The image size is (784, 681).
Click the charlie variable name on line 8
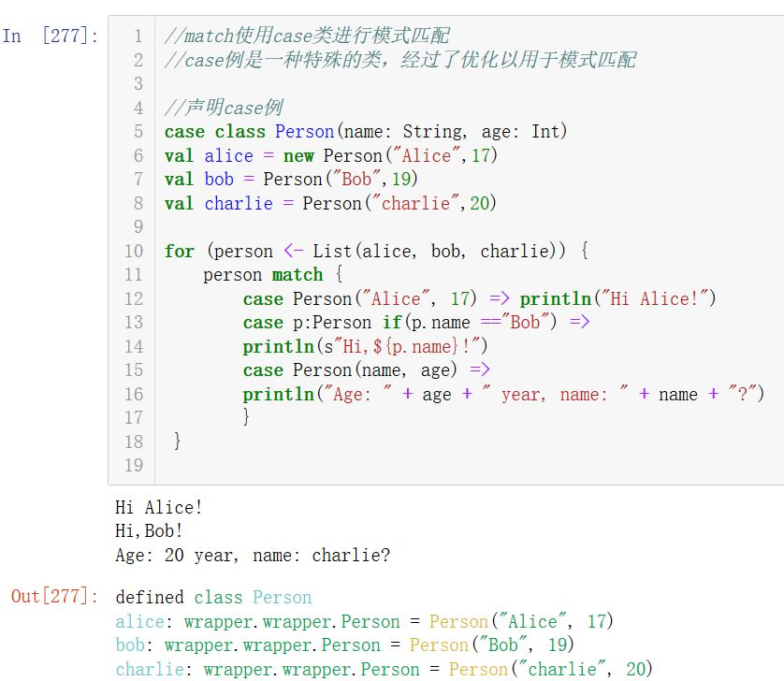click(238, 203)
